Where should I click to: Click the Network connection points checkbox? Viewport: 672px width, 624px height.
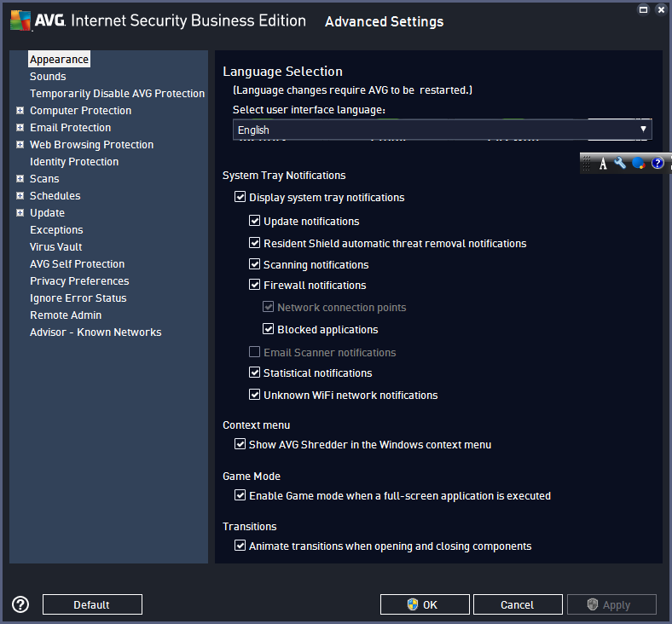point(269,307)
